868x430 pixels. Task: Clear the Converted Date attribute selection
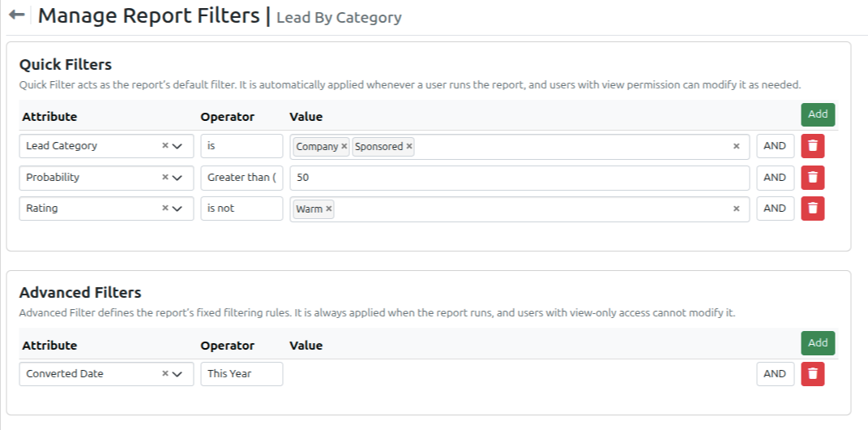pyautogui.click(x=165, y=373)
